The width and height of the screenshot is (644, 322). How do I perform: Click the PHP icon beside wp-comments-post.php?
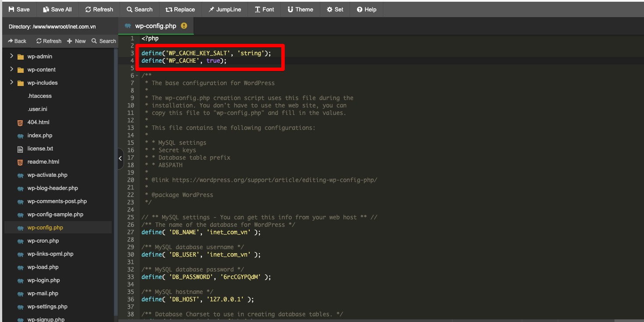[x=20, y=201]
